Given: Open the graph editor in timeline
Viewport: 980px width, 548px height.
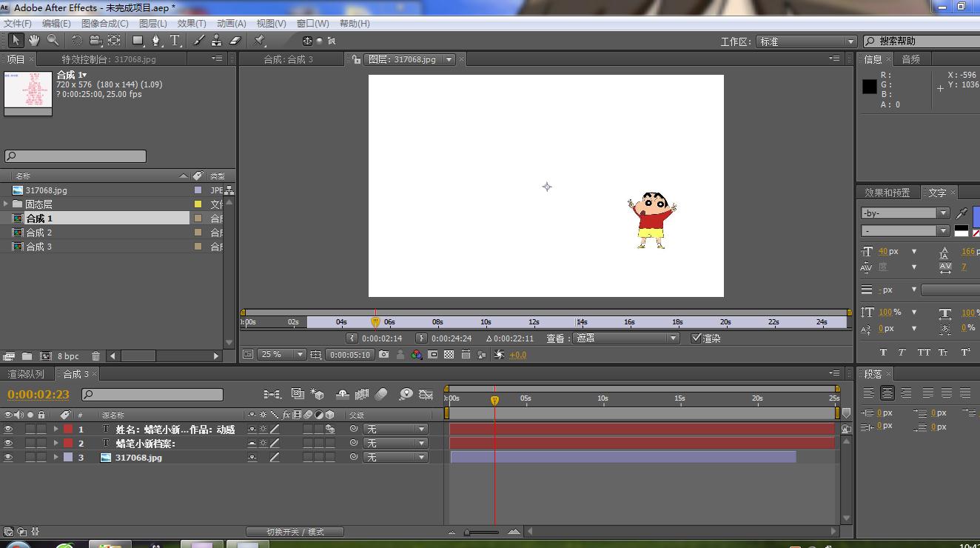Looking at the screenshot, I should (x=426, y=394).
